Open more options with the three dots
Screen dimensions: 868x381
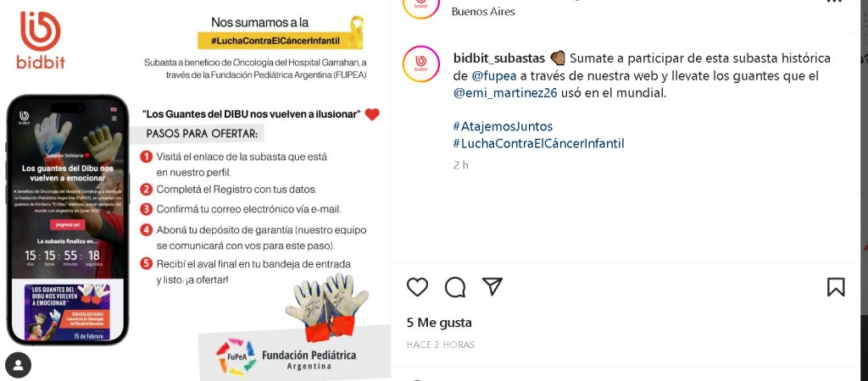pos(834,2)
